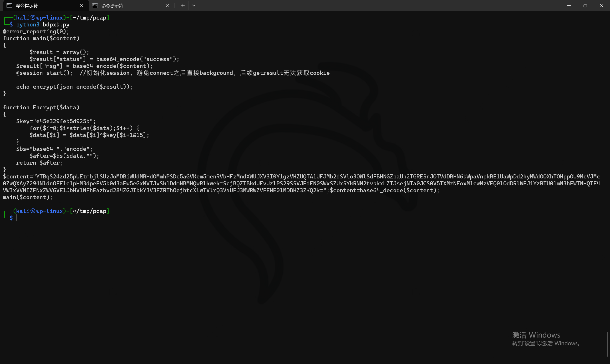Click the 激活 Windows watermark text
Screen dimensions: 610x364
point(536,335)
